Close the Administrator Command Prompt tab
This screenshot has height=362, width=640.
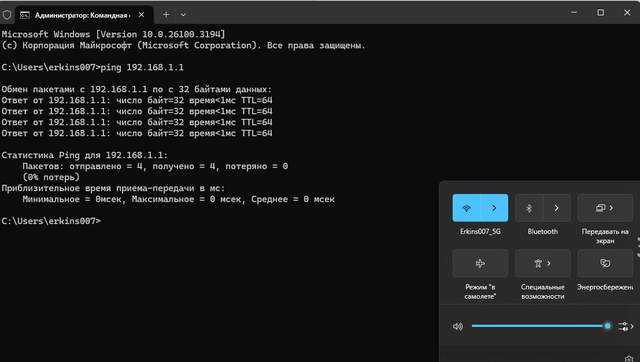pos(141,15)
